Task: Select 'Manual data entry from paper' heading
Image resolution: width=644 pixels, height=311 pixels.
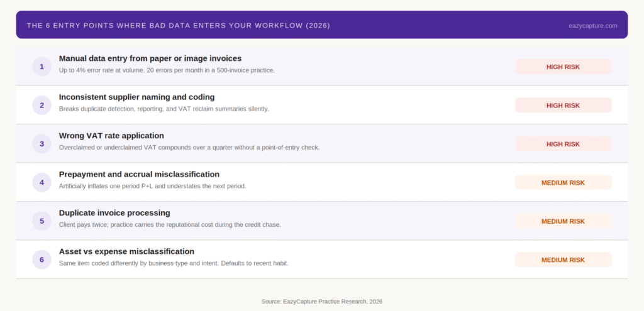Action: [x=150, y=58]
